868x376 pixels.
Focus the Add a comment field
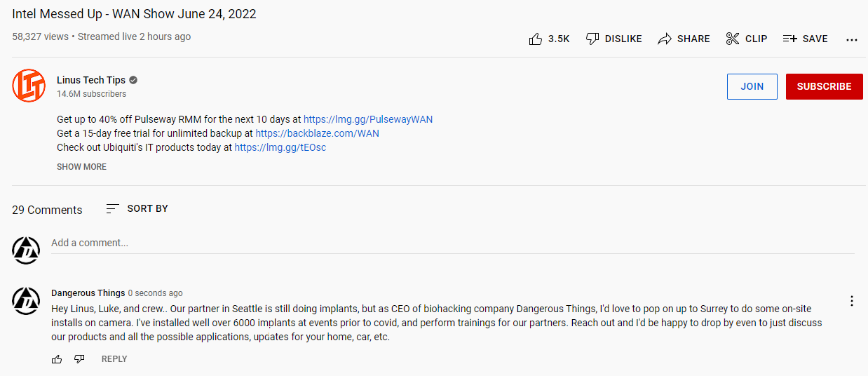(452, 243)
